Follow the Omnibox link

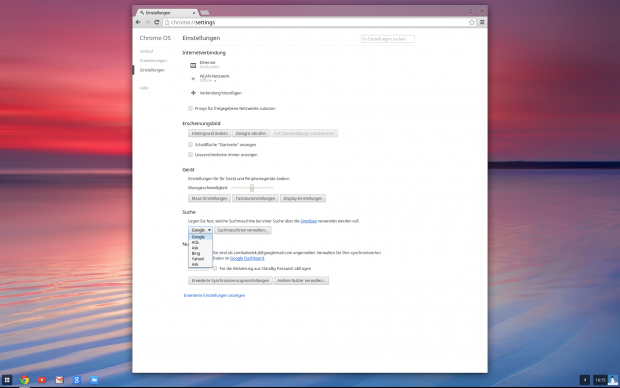(308, 221)
